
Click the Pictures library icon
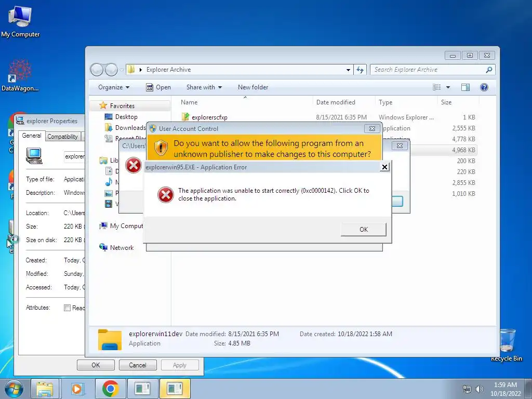109,193
